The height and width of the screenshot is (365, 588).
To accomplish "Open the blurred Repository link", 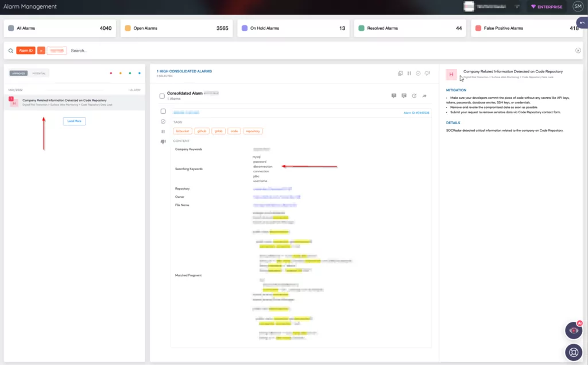I will click(x=272, y=189).
